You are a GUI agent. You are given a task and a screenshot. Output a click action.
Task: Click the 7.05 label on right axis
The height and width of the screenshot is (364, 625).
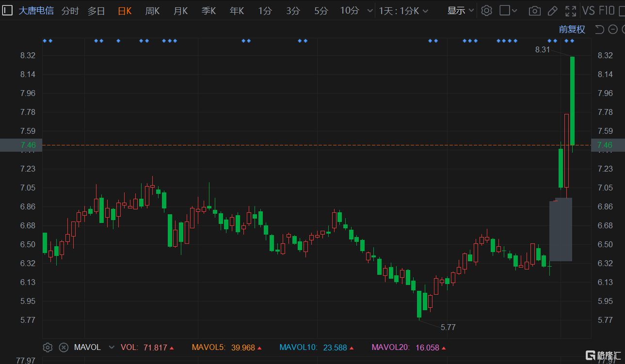(606, 188)
